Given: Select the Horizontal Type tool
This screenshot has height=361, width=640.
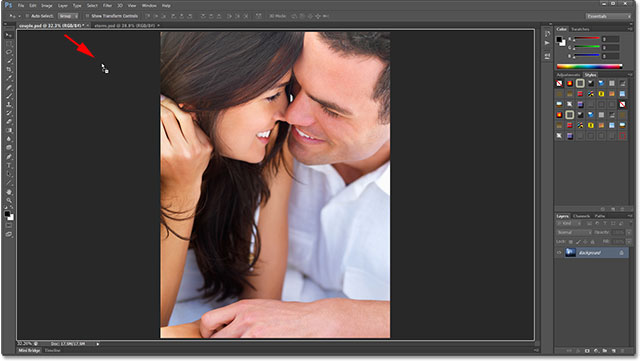Looking at the screenshot, I should [9, 165].
